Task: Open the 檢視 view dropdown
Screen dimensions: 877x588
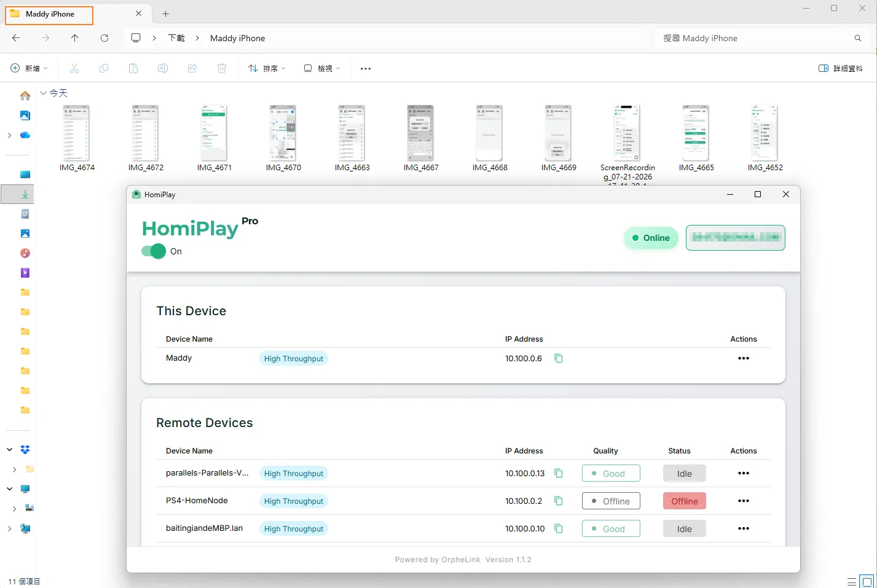Action: 322,68
